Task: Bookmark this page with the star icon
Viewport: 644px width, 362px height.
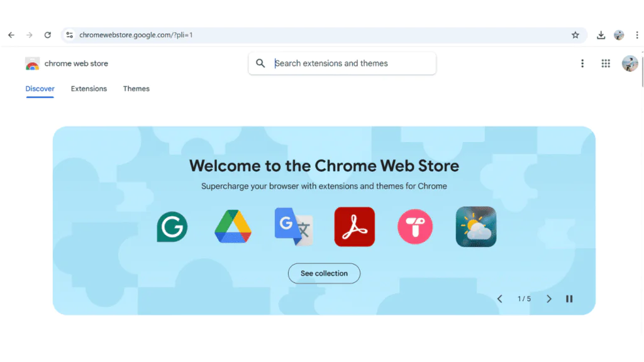Action: 575,35
